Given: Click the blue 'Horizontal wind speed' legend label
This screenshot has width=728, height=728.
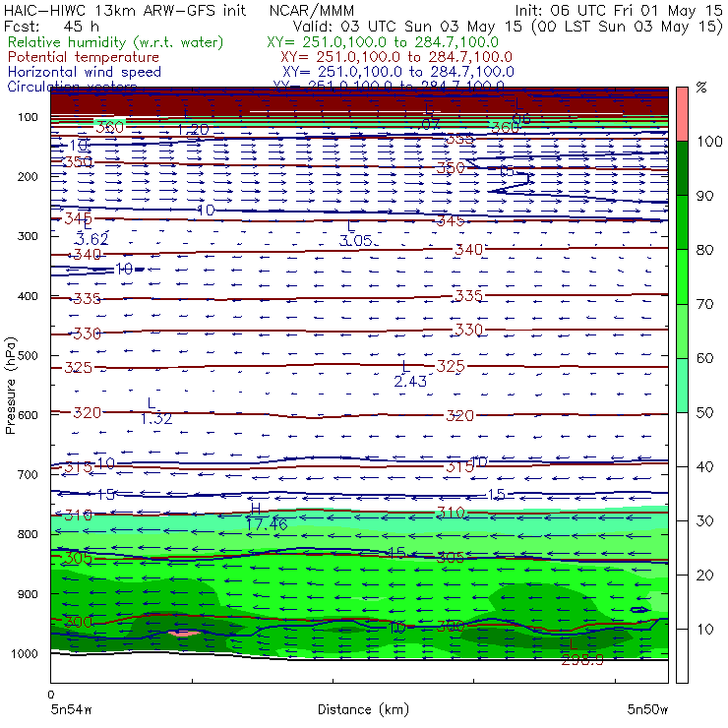Looking at the screenshot, I should [85, 72].
